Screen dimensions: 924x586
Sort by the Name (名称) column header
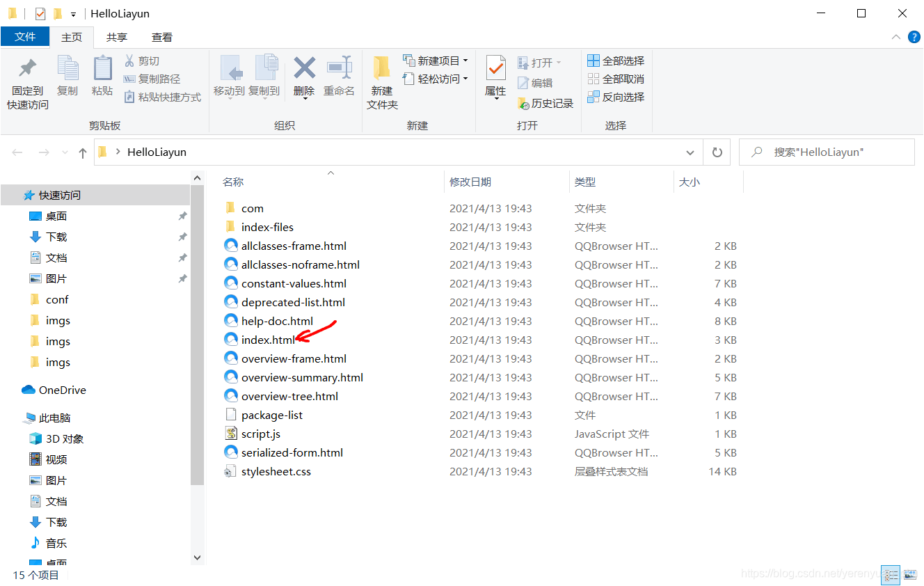tap(233, 182)
